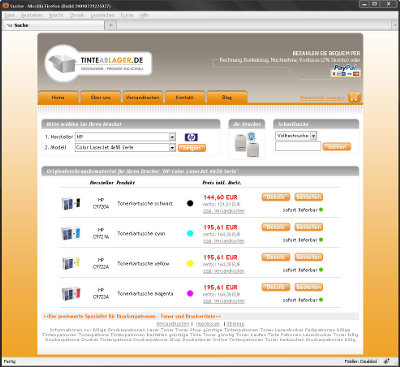Open the black toner cartridge product image

[x=71, y=203]
